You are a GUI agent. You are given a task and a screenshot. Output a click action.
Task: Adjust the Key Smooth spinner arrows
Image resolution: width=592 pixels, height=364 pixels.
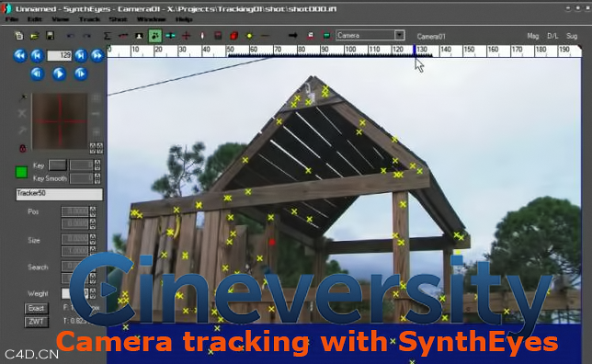(97, 178)
